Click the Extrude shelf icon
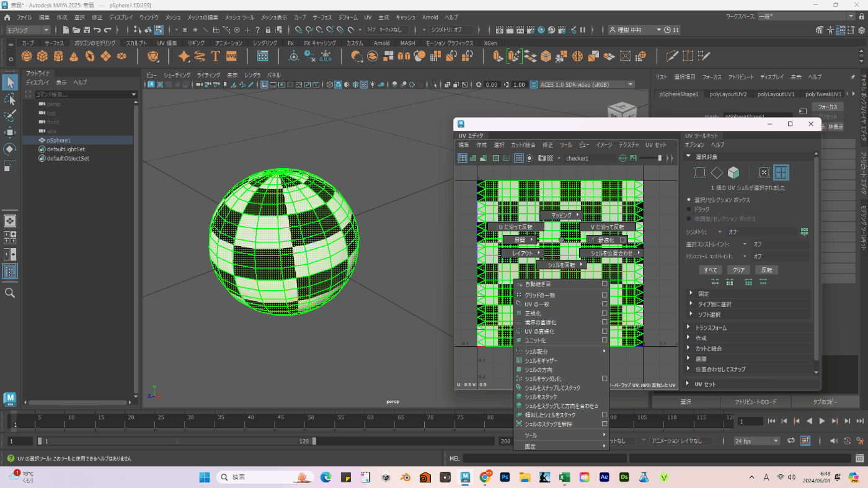Viewport: 868px width, 488px height. [498, 56]
